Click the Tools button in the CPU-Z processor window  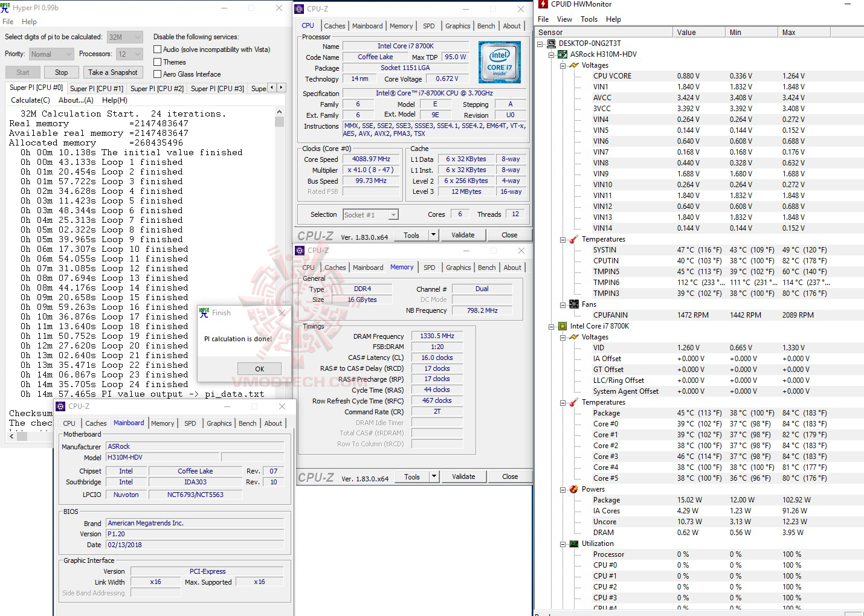point(411,235)
